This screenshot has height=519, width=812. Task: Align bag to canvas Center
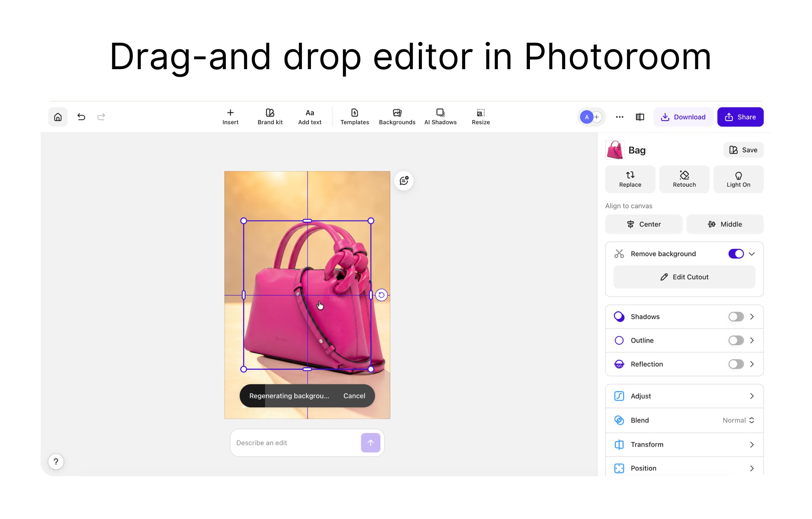pyautogui.click(x=644, y=224)
